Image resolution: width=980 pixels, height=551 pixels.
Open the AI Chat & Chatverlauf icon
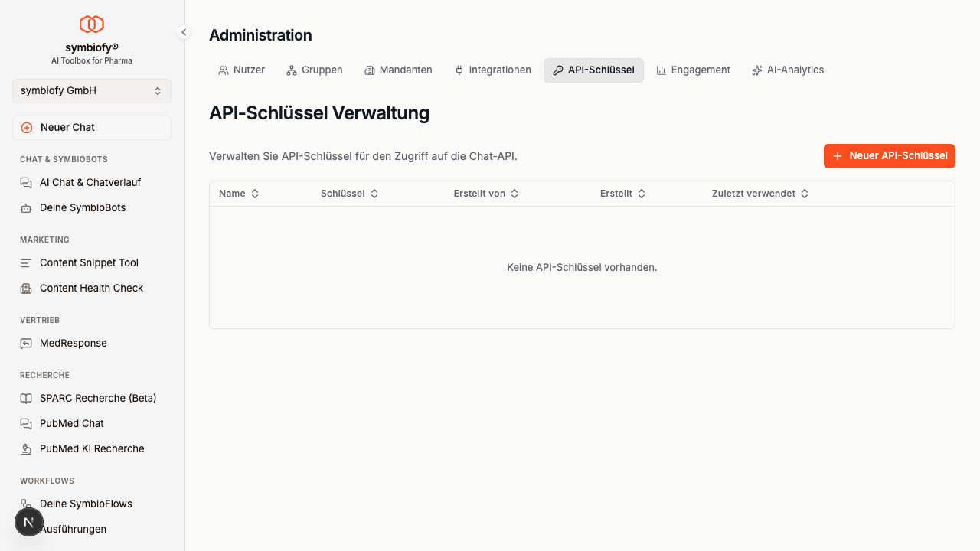click(27, 182)
